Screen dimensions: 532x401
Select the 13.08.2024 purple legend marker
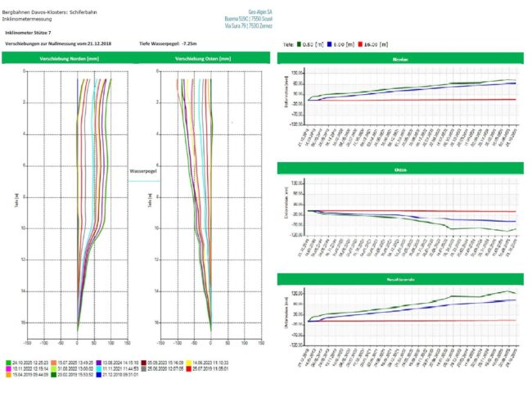pos(98,362)
